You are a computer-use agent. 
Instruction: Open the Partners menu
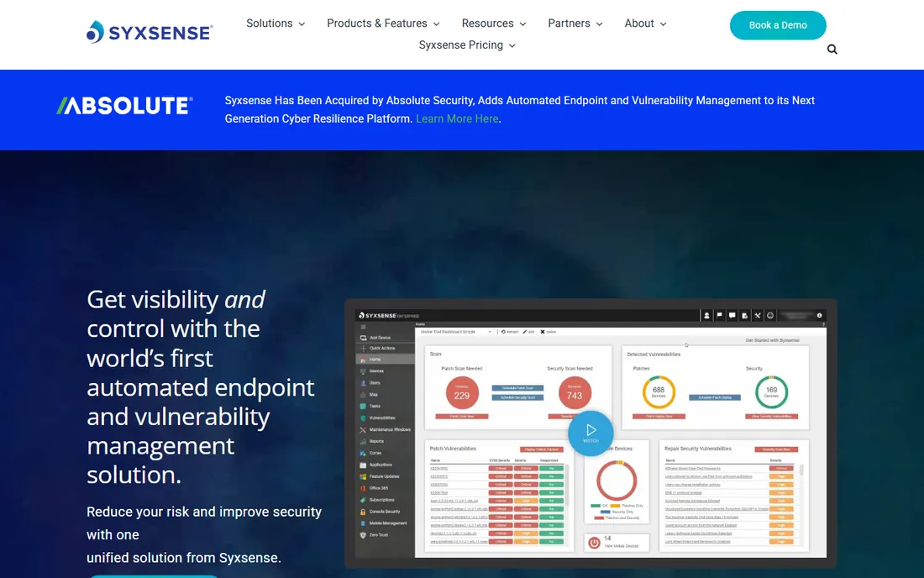point(575,24)
